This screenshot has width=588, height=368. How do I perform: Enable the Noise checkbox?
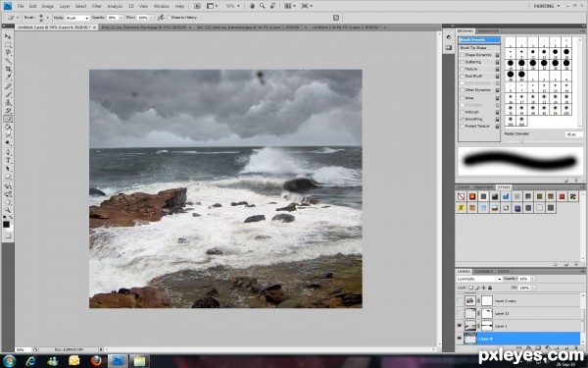[463, 98]
